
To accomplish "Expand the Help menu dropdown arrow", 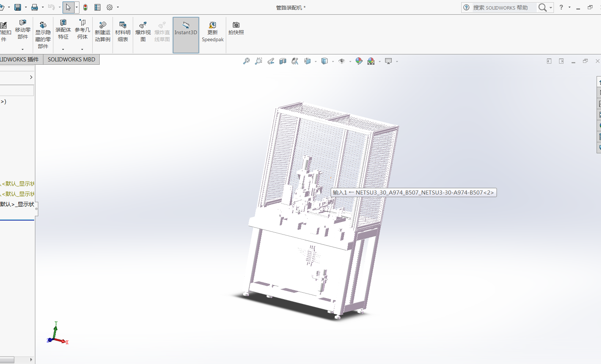I will pos(569,7).
